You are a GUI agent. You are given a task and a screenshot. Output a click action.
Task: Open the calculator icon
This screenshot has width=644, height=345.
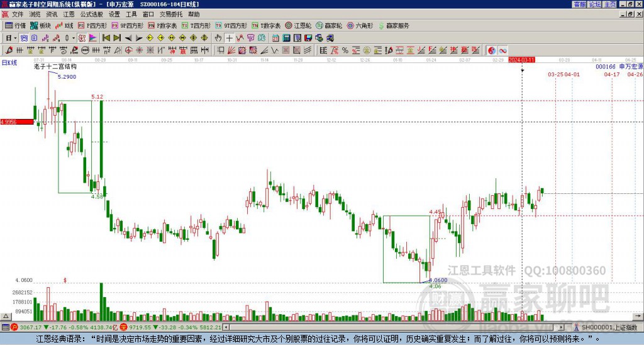coord(286,38)
